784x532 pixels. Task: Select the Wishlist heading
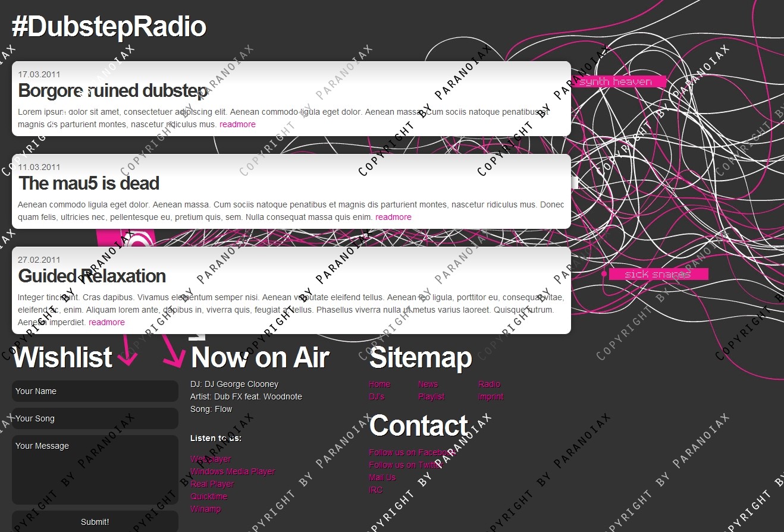(62, 358)
